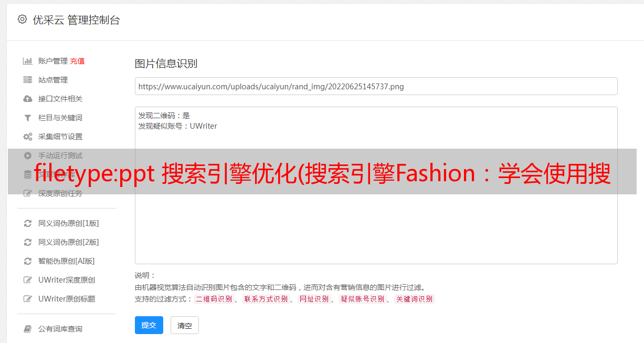The width and height of the screenshot is (644, 343).
Task: Click the red 充值 link
Action: click(x=77, y=61)
